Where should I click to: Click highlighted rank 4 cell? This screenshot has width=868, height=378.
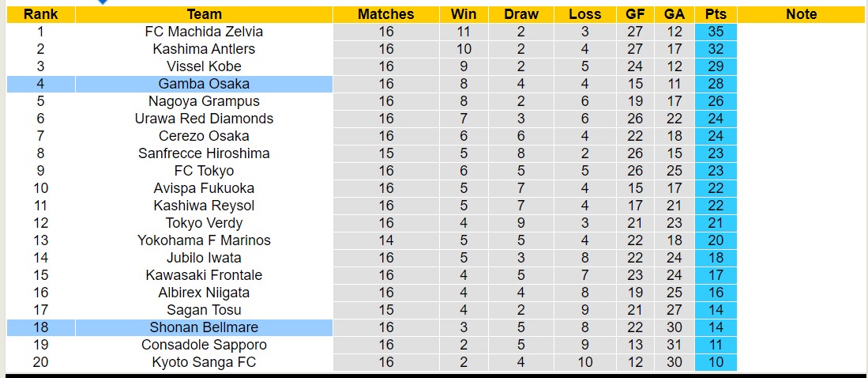pos(40,84)
